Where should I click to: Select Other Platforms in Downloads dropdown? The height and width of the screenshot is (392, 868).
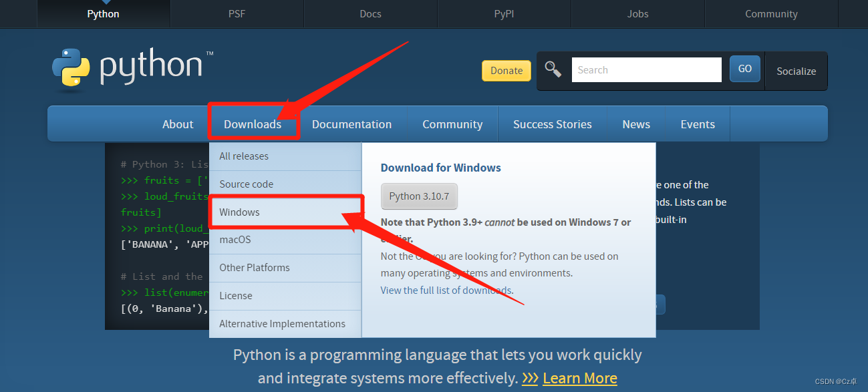click(x=285, y=268)
